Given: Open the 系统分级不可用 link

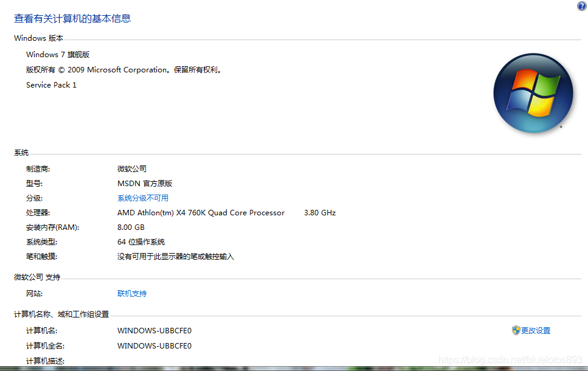Looking at the screenshot, I should pos(143,198).
